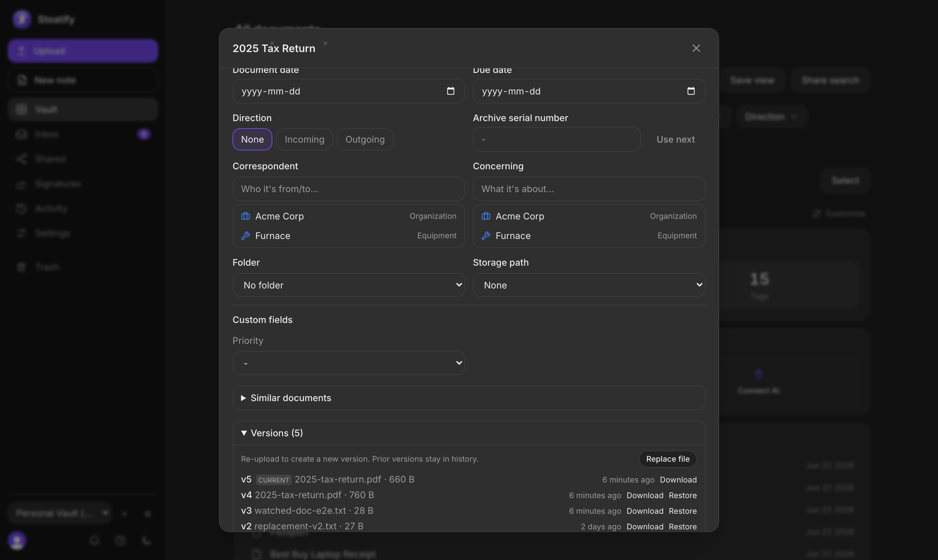This screenshot has width=938, height=560.
Task: Click Use next for archive serial number
Action: click(675, 139)
